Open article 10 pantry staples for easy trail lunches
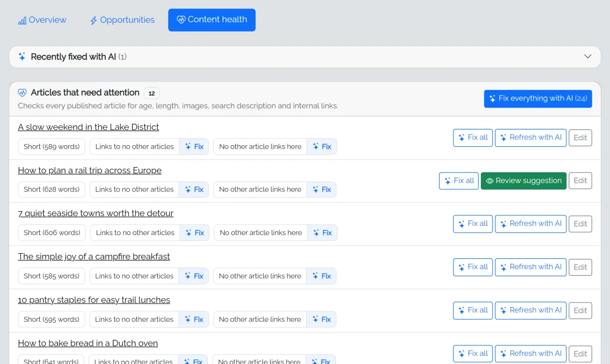Image resolution: width=610 pixels, height=364 pixels. (x=94, y=300)
